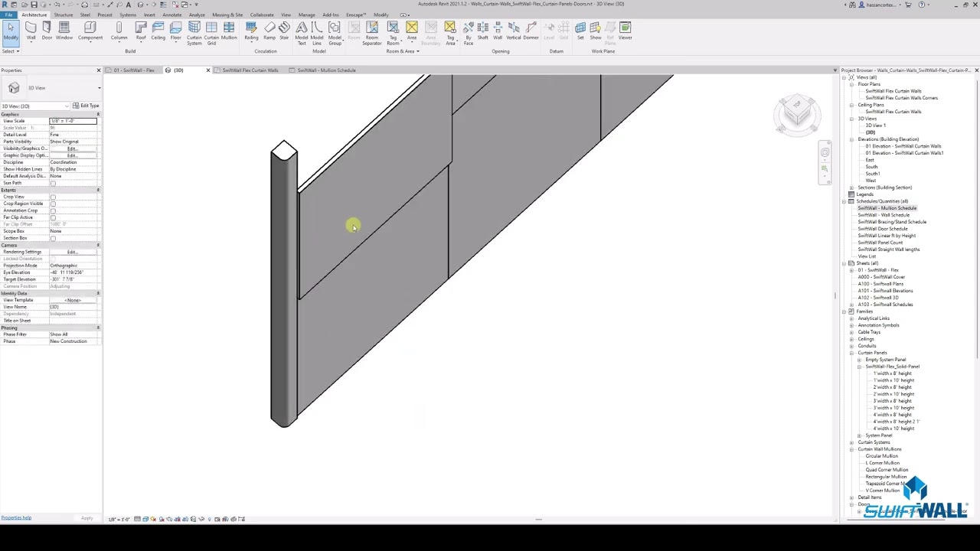Select the Ceiling tool
980x551 pixels.
(158, 31)
